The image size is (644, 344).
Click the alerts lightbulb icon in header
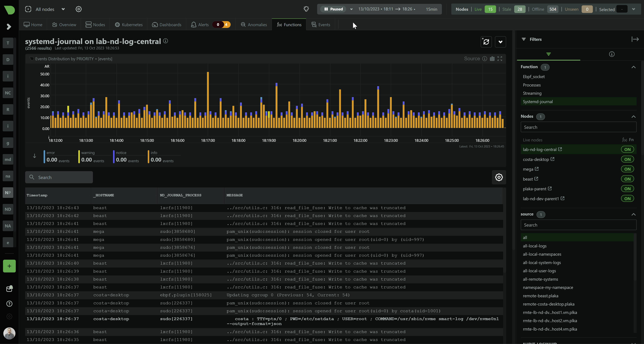(306, 9)
